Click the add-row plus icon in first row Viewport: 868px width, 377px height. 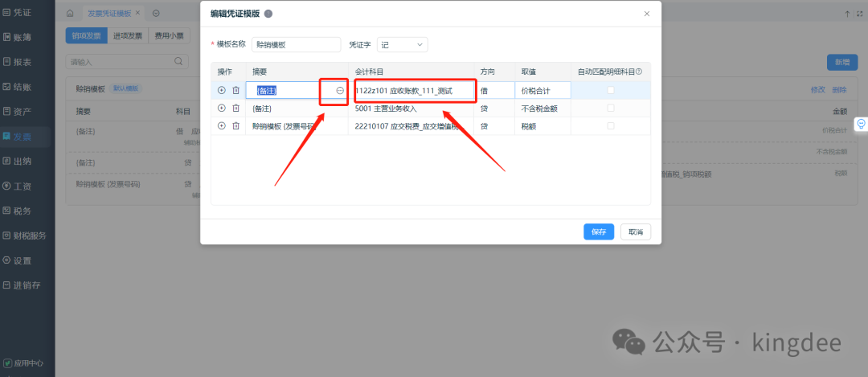point(222,91)
